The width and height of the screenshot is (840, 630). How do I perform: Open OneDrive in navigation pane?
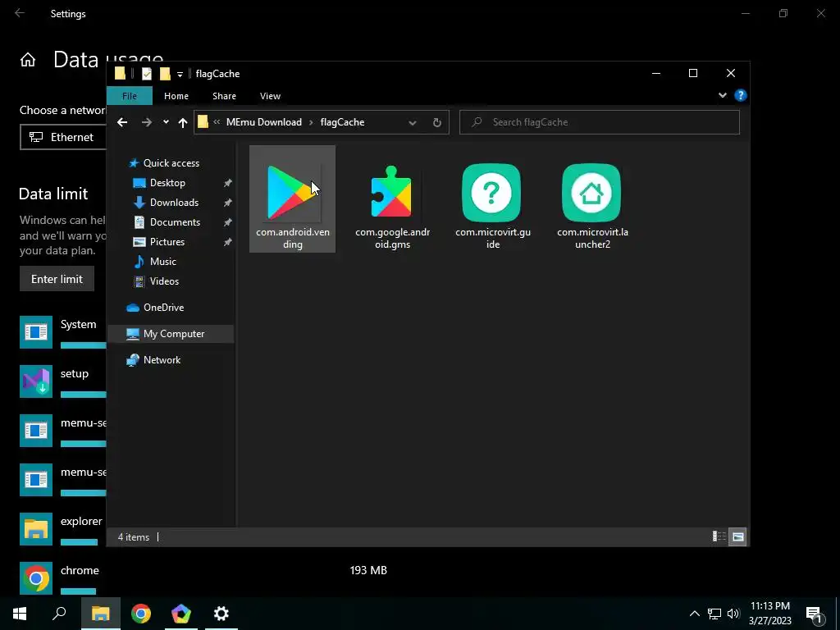pos(163,308)
